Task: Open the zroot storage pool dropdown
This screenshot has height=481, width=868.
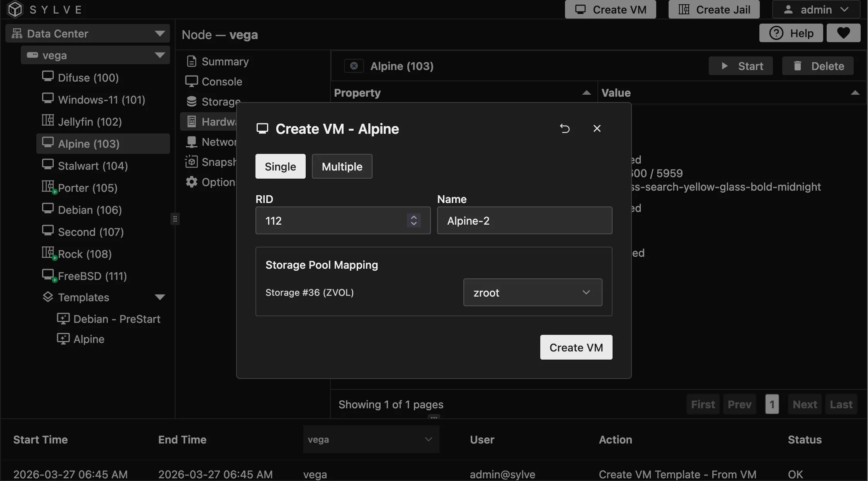Action: point(532,292)
